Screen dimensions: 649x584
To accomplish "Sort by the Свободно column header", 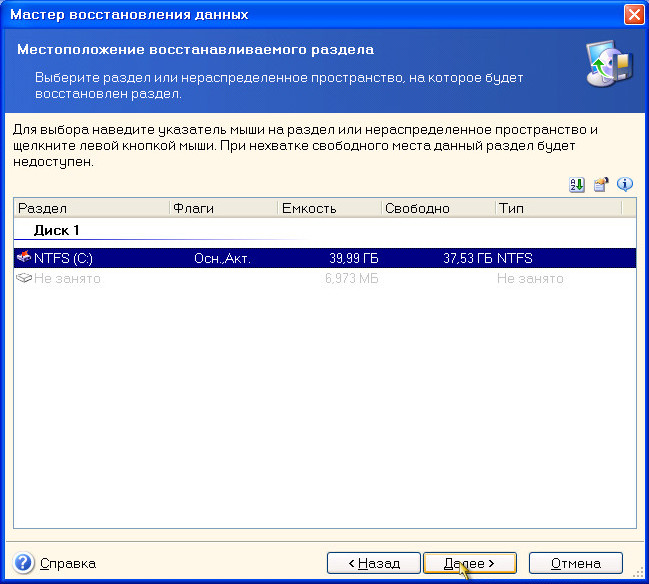I will click(x=438, y=208).
